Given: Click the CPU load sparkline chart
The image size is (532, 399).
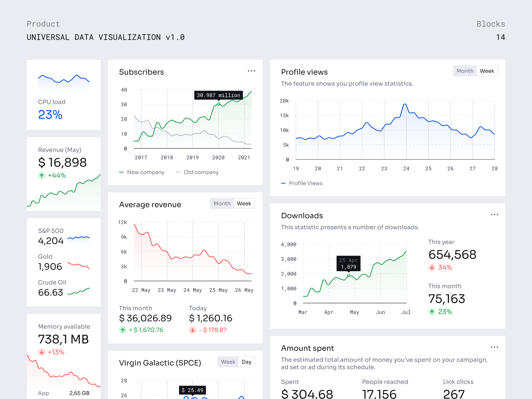Looking at the screenshot, I should click(x=64, y=81).
